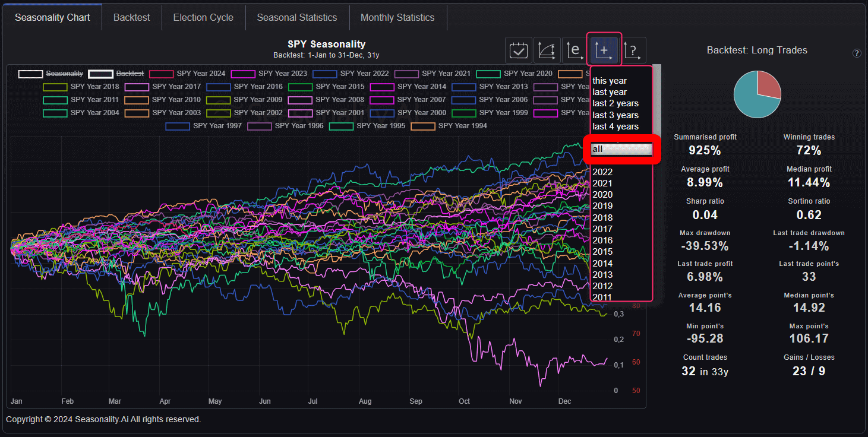This screenshot has height=437, width=868.
Task: Toggle the Backtest legend series
Action: point(101,74)
